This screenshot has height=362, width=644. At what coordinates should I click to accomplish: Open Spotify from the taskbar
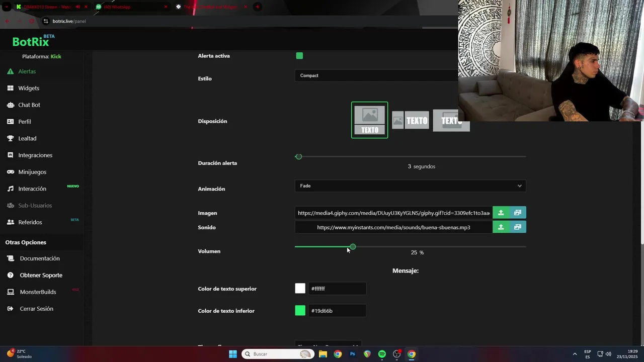click(x=382, y=354)
